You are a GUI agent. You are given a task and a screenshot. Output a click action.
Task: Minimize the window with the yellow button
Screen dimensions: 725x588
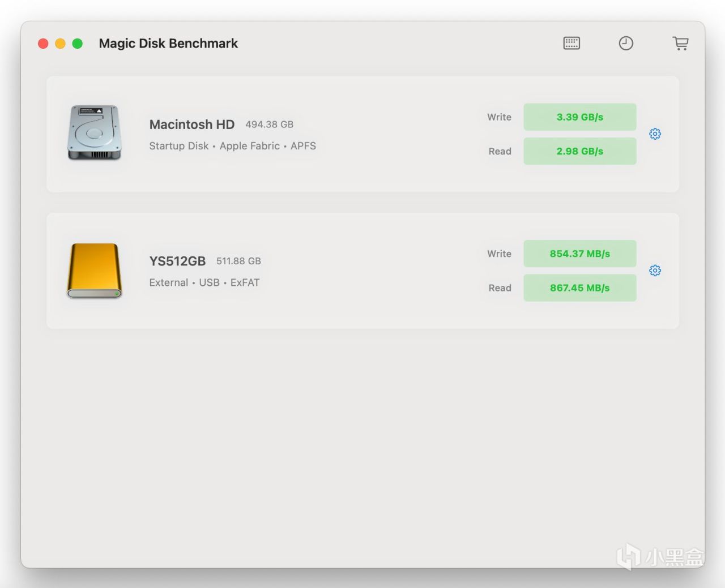[x=60, y=44]
